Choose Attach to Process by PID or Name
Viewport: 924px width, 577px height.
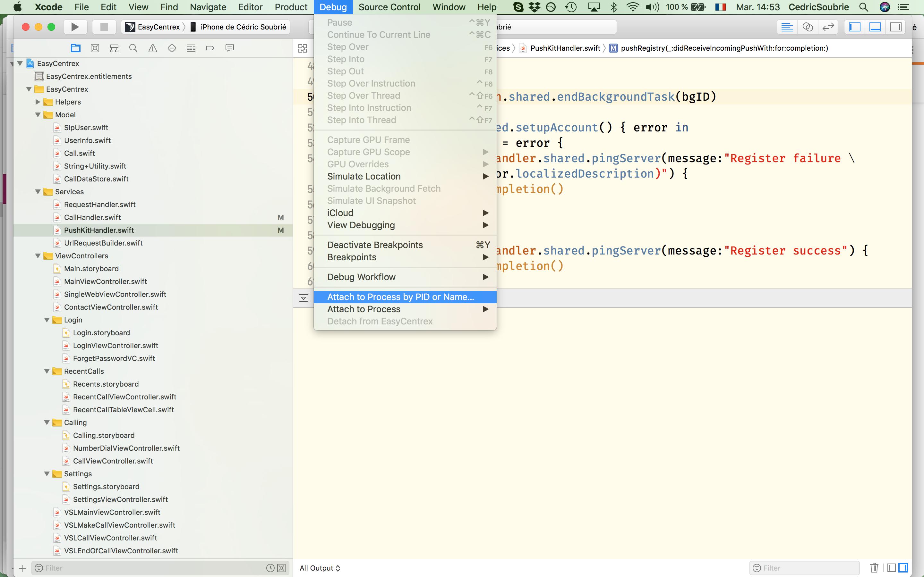click(400, 297)
